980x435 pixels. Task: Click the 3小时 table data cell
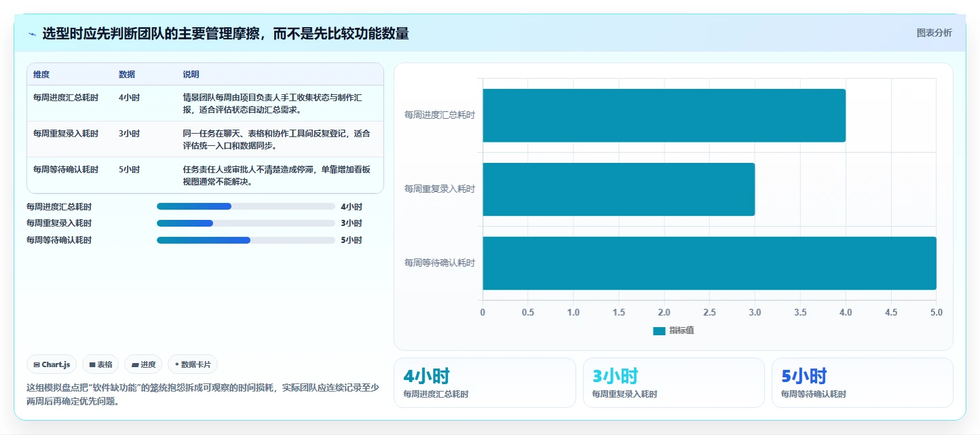pyautogui.click(x=129, y=134)
